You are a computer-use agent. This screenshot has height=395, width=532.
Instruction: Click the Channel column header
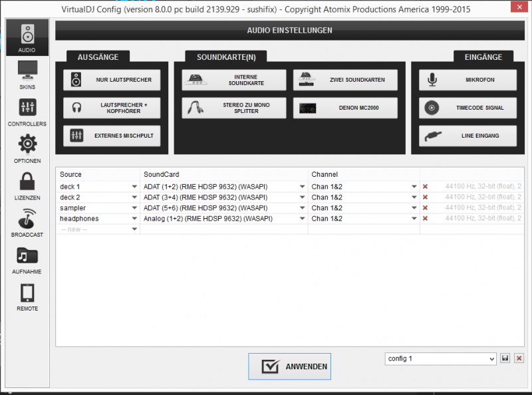coord(364,174)
